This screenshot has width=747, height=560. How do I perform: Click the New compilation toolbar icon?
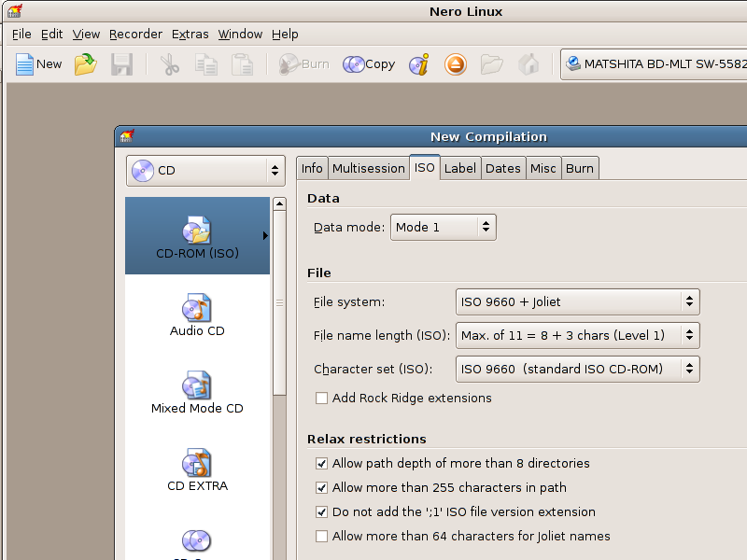pyautogui.click(x=38, y=64)
